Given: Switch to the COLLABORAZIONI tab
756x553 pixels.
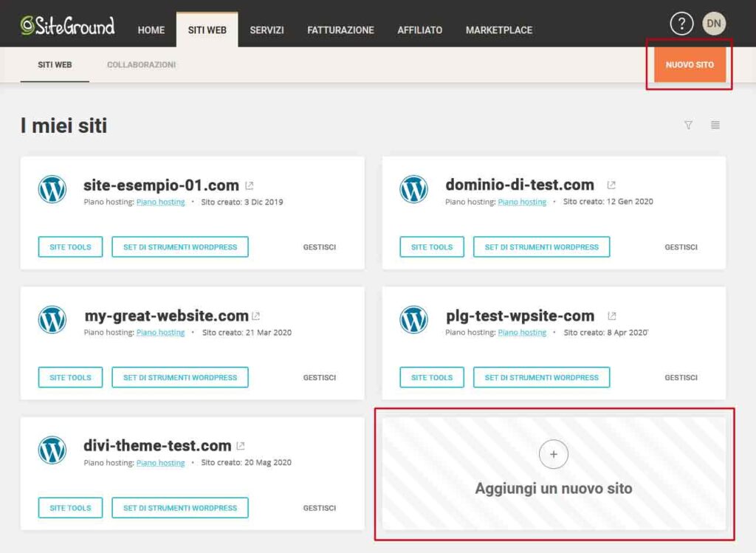Looking at the screenshot, I should pyautogui.click(x=141, y=65).
